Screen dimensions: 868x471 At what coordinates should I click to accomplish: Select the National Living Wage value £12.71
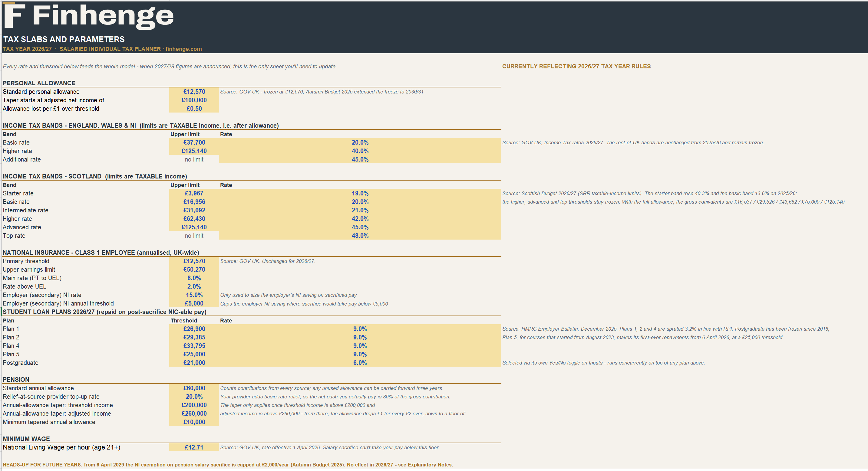(x=194, y=447)
